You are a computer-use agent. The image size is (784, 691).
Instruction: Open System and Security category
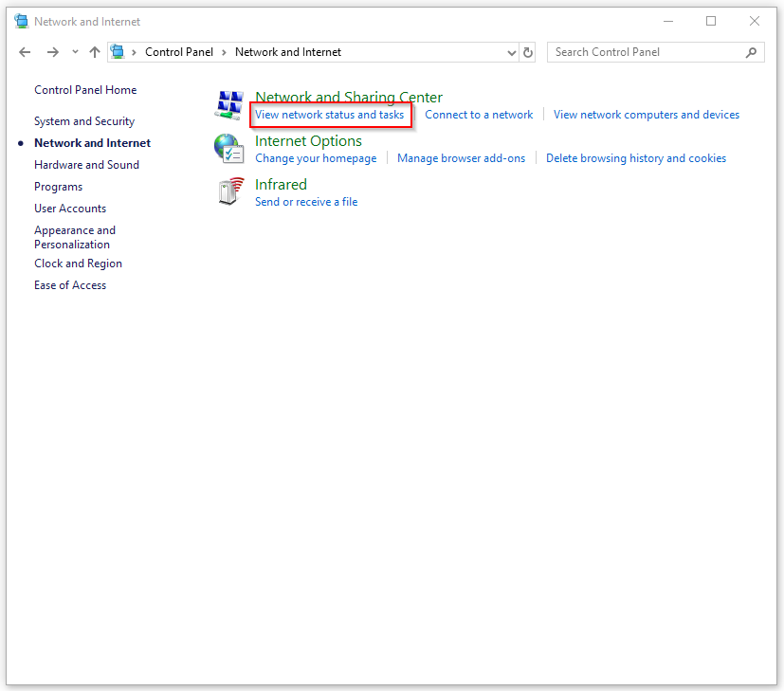point(84,121)
